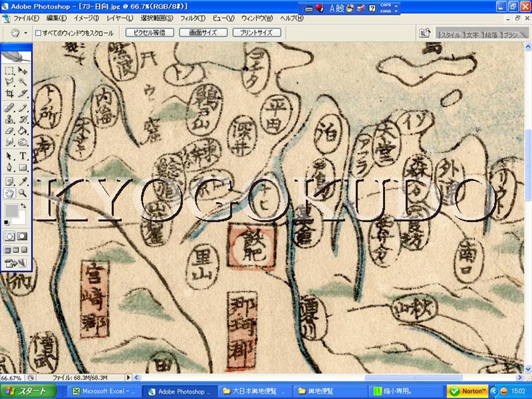Viewport: 532px width, 399px height.
Task: Select the Eyedropper tool
Action: click(22, 181)
